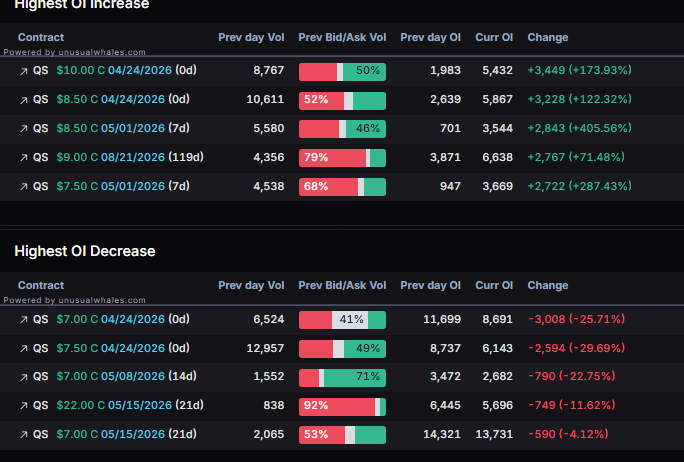Image resolution: width=684 pixels, height=462 pixels.
Task: Open arrow icon for QS $8.50 C 05/01/2026
Action: click(24, 129)
